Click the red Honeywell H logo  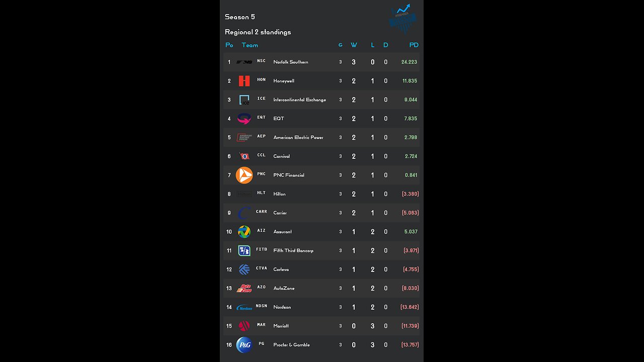click(245, 81)
